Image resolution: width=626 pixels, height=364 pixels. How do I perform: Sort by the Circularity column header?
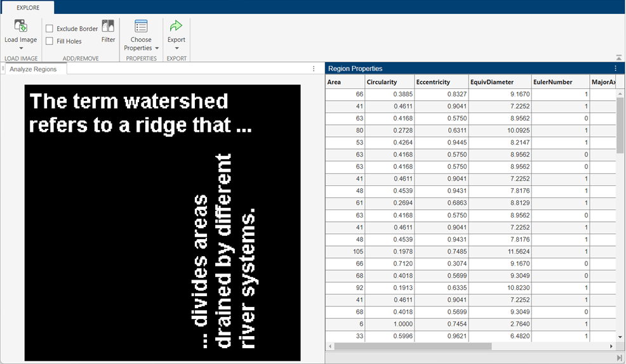(390, 82)
